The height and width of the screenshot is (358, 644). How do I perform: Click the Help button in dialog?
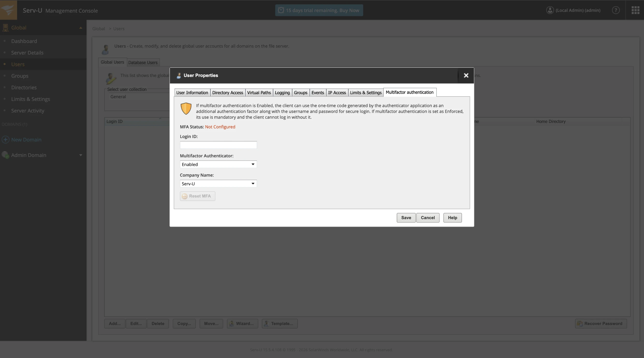click(452, 218)
